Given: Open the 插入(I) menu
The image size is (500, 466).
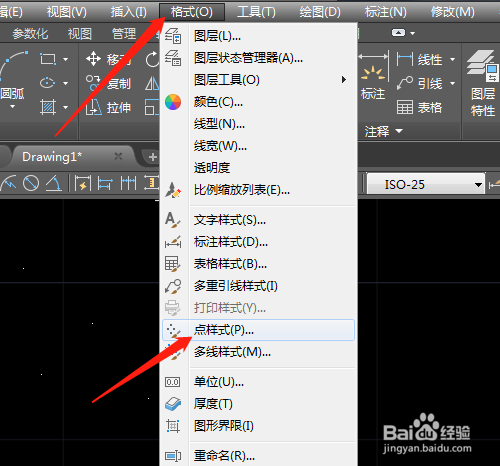Looking at the screenshot, I should 128,12.
